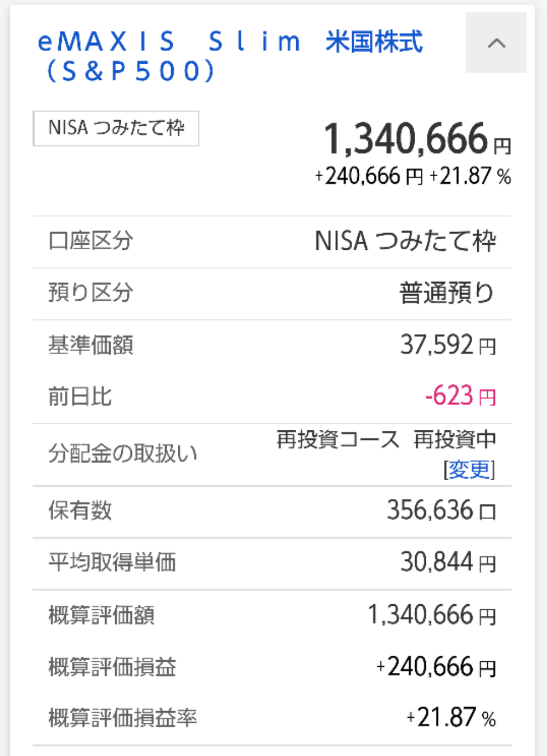Image resolution: width=547 pixels, height=756 pixels.
Task: Click the 概算評価損益 label
Action: [x=112, y=667]
